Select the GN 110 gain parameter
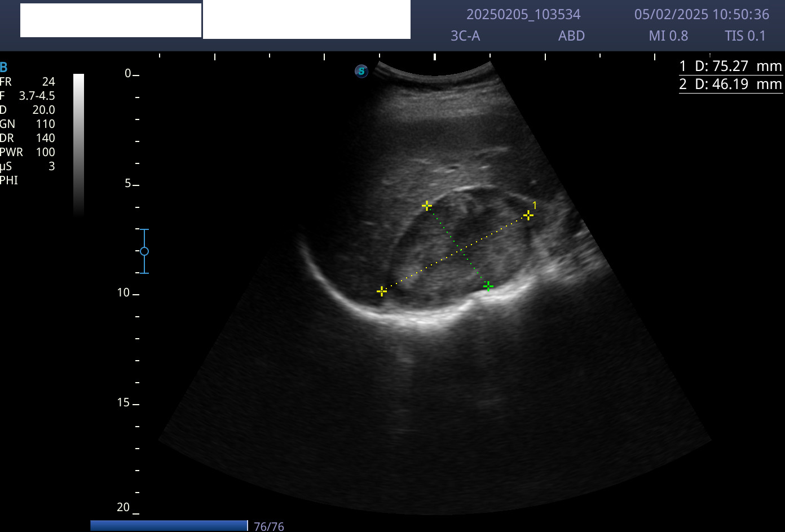 (x=27, y=124)
